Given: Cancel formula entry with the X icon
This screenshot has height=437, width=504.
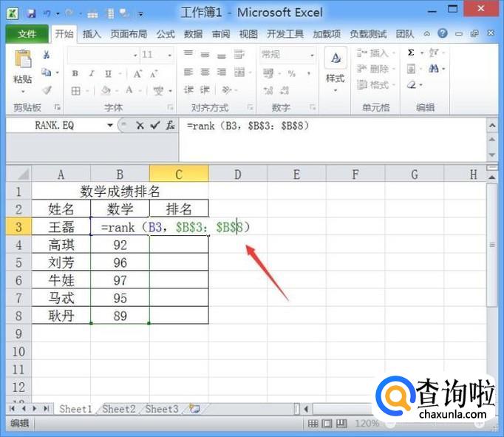Looking at the screenshot, I should (x=140, y=126).
